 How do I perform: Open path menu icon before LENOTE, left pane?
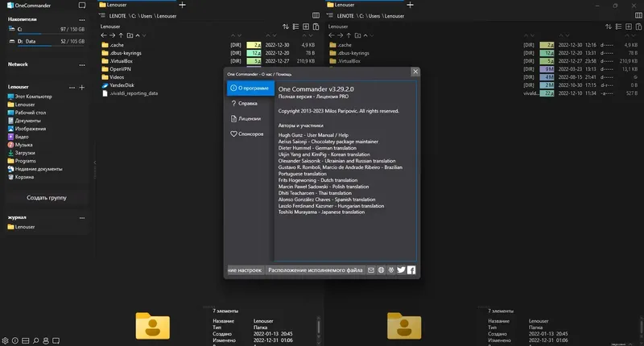click(102, 15)
